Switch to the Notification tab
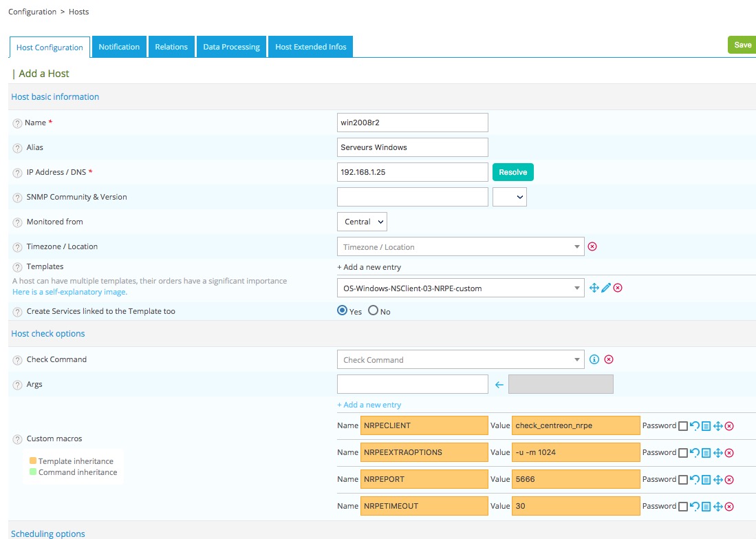This screenshot has width=756, height=539. point(119,47)
